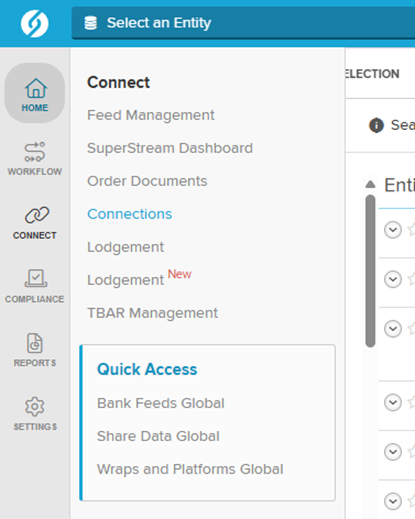The image size is (415, 519).
Task: Open Lodgement (without New tag)
Action: pos(125,247)
